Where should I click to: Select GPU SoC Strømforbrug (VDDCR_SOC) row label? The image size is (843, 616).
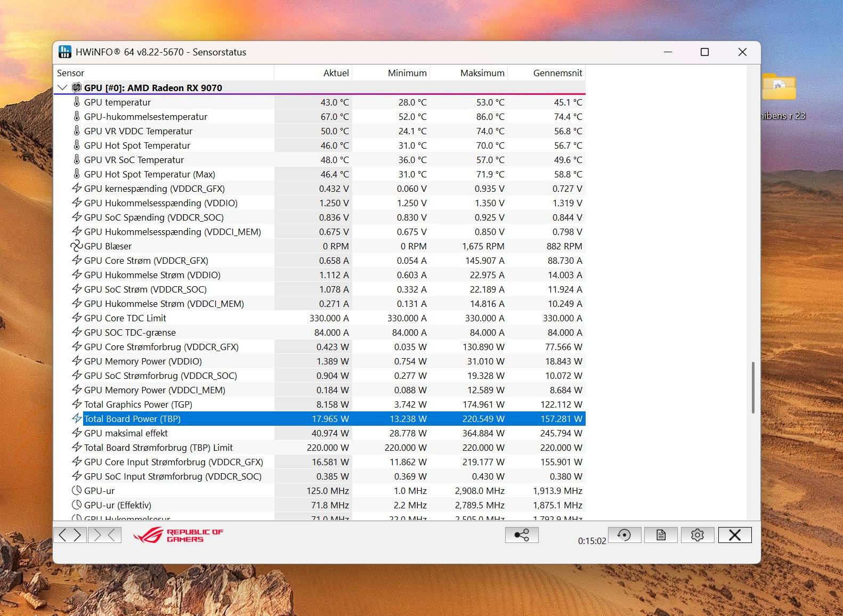160,375
